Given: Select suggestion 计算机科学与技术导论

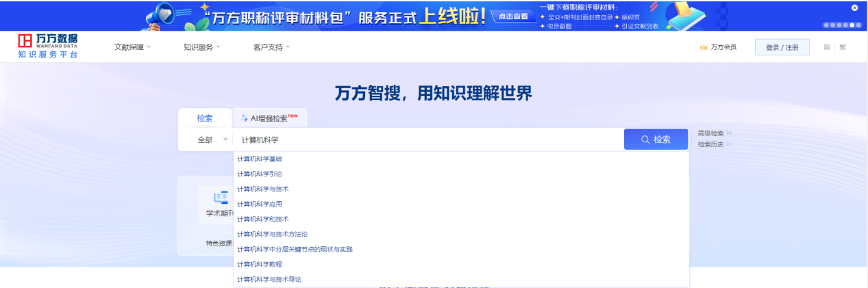Looking at the screenshot, I should coord(461,279).
